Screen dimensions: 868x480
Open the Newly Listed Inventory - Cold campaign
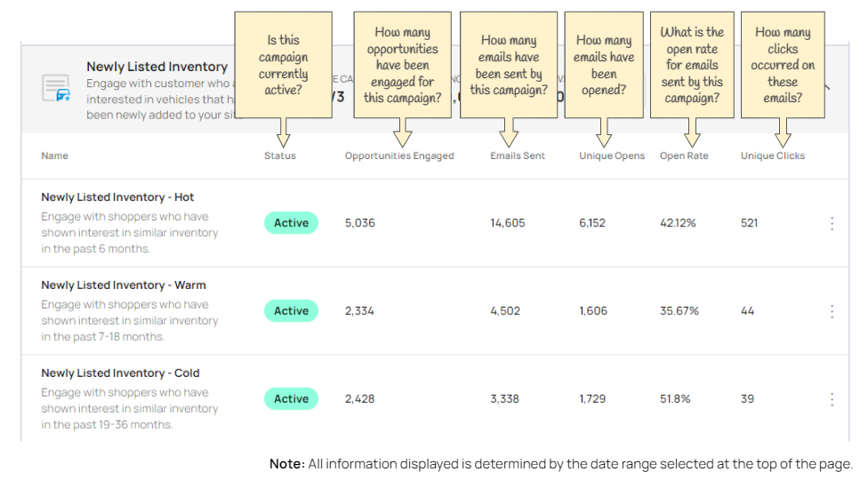120,373
